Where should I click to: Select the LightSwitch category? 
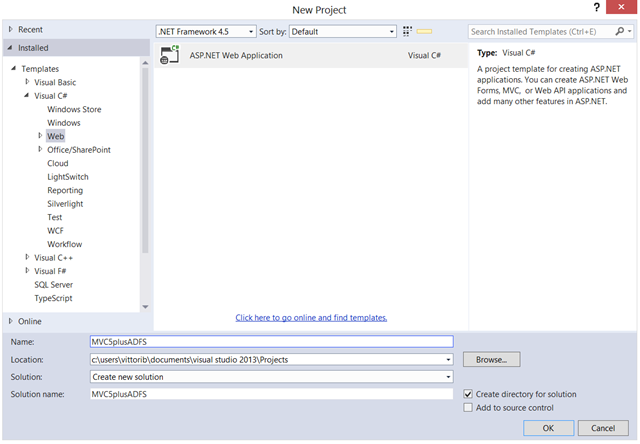[68, 177]
